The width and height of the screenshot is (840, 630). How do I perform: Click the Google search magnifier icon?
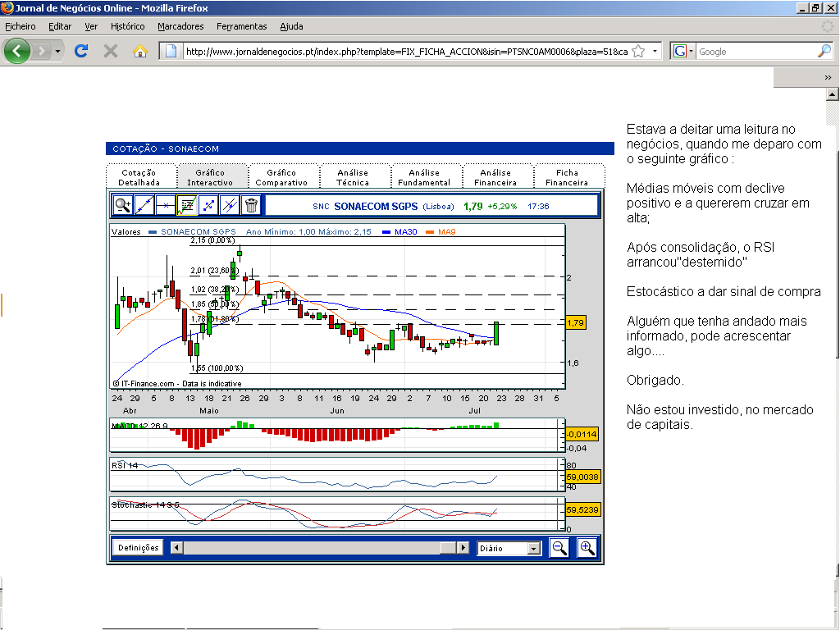point(824,52)
